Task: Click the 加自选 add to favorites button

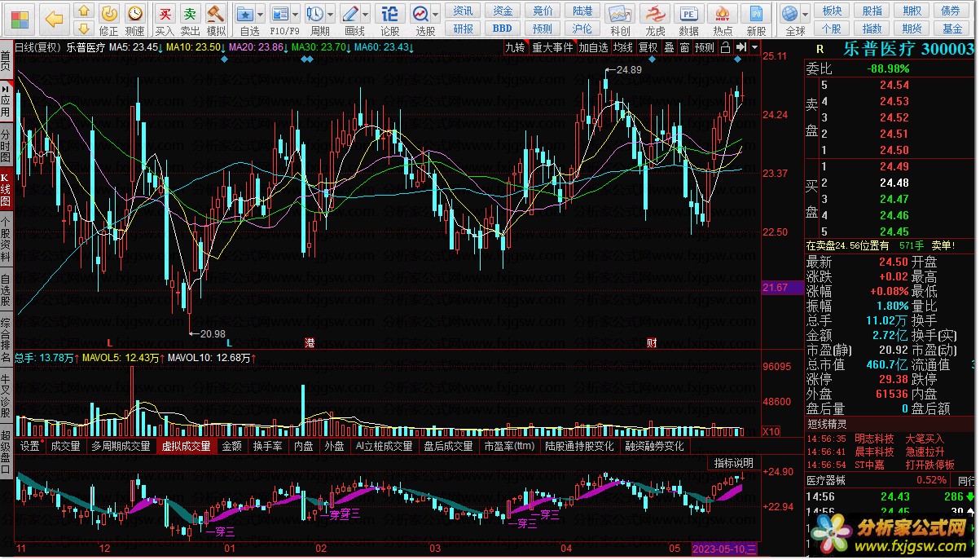Action: click(593, 47)
